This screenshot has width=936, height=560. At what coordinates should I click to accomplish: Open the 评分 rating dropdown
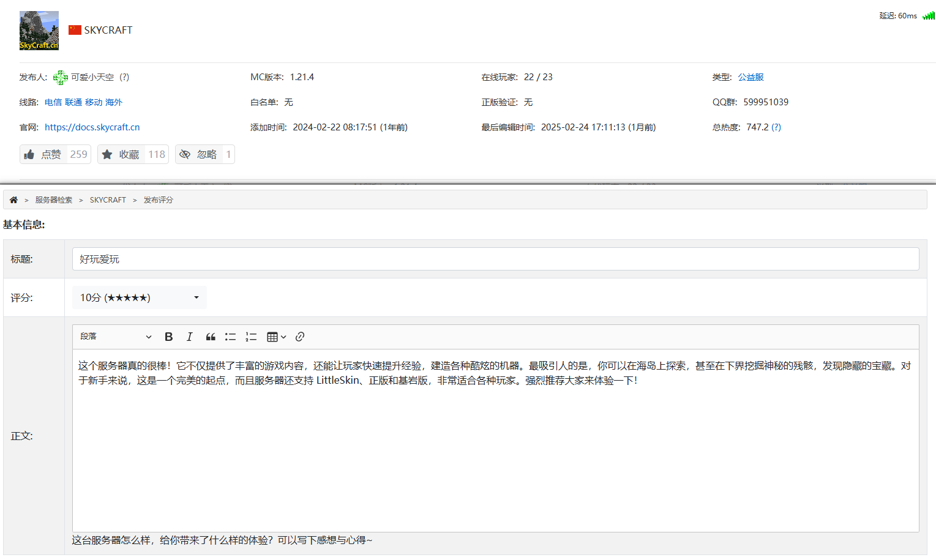(x=139, y=297)
